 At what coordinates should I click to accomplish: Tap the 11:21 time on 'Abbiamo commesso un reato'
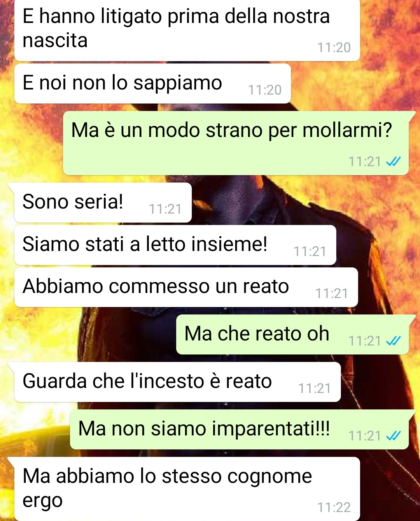332,293
